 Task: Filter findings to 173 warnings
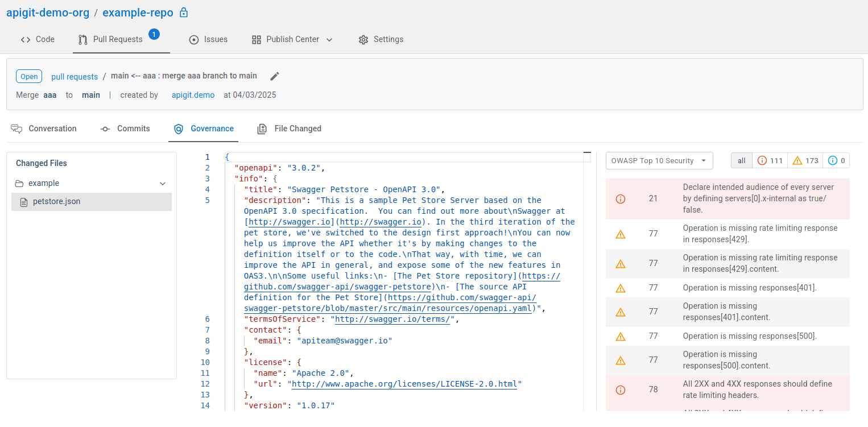click(805, 161)
